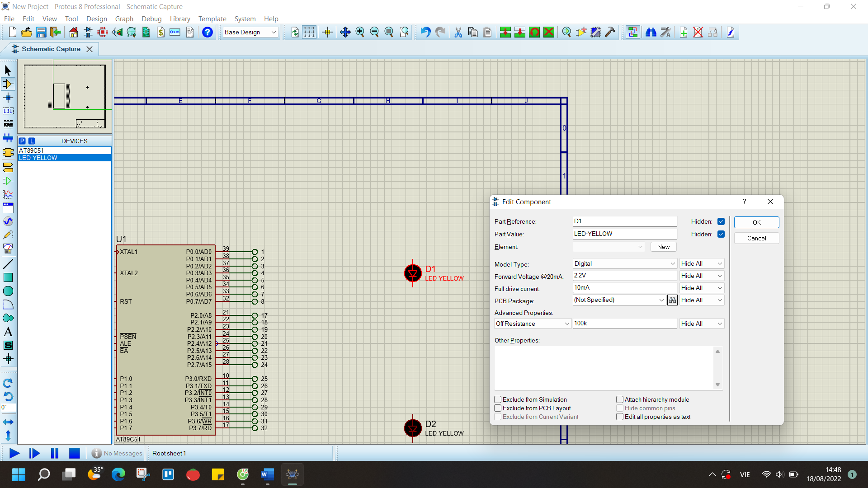This screenshot has width=868, height=488.
Task: Open the Base Design variant dropdown
Action: 250,32
